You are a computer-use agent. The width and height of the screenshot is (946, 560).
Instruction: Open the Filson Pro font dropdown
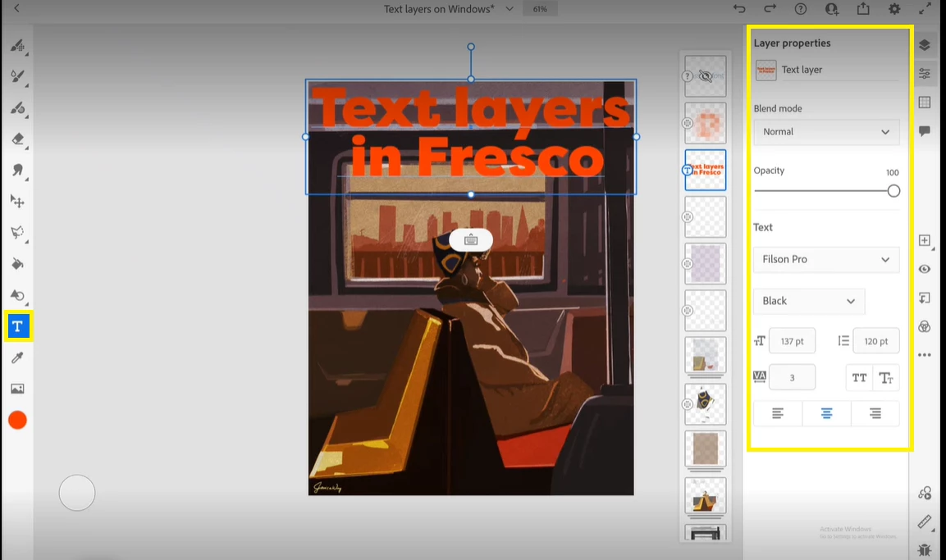click(x=826, y=259)
